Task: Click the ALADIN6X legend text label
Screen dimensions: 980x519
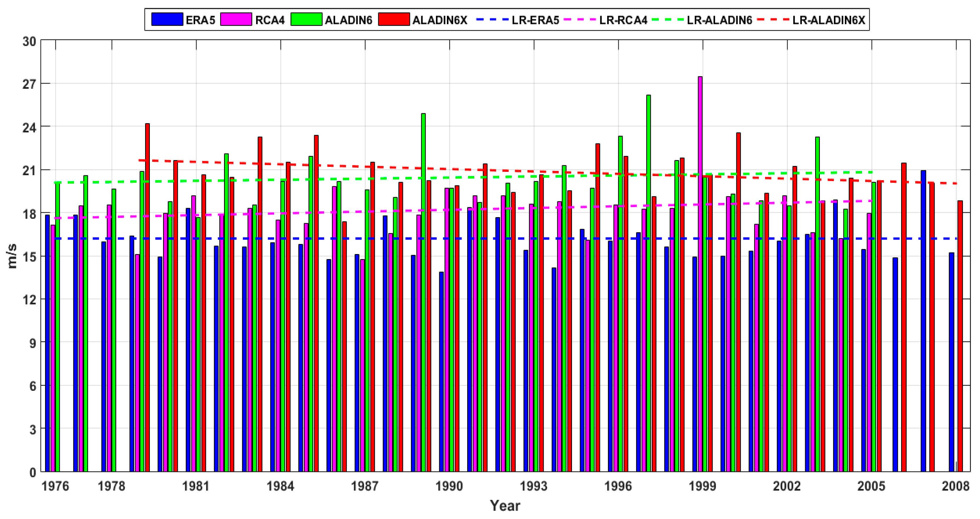Action: click(440, 20)
